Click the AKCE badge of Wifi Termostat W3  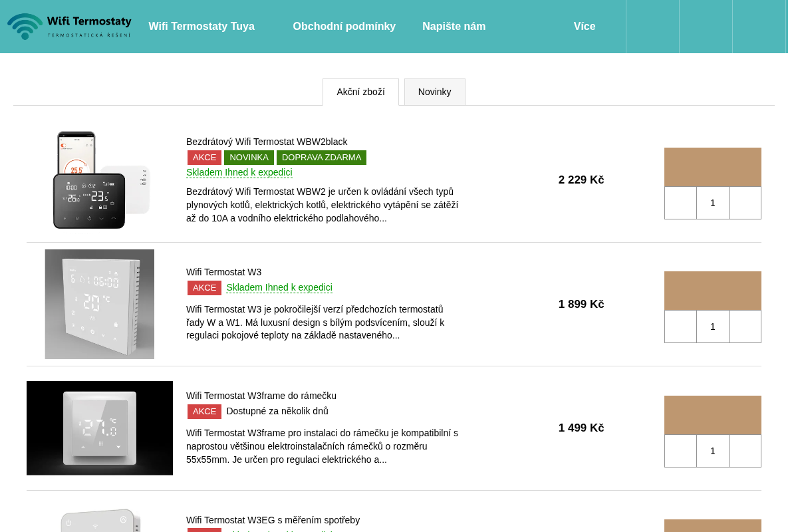(204, 288)
